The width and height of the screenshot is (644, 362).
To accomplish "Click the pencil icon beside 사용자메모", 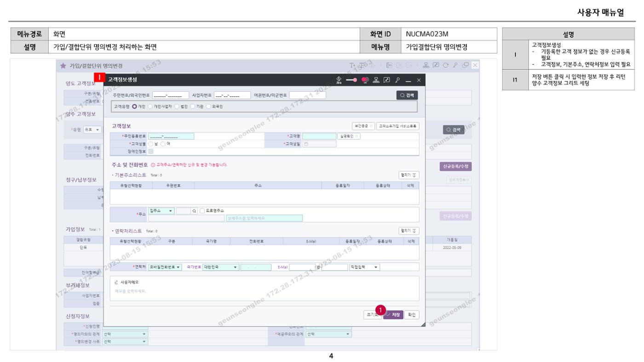I will coord(115,282).
